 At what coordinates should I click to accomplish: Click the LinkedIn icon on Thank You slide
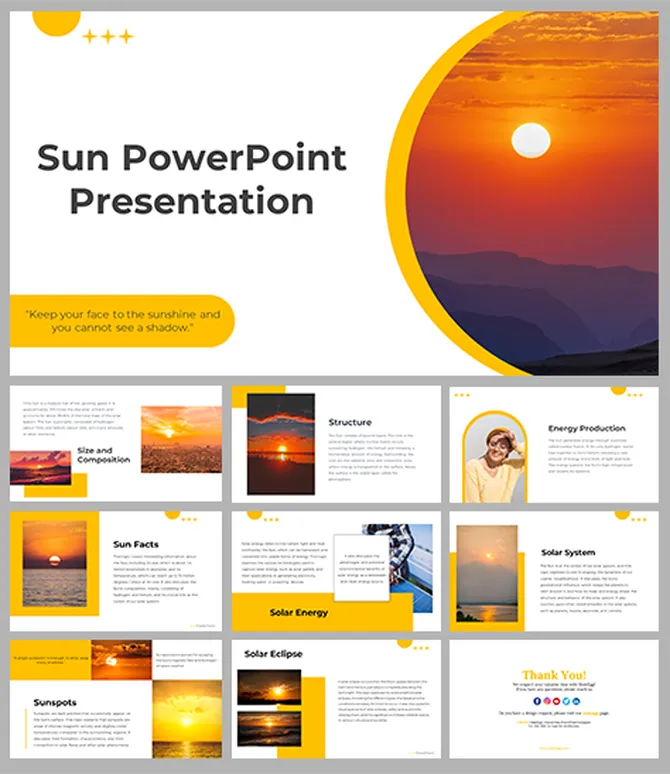[x=576, y=701]
